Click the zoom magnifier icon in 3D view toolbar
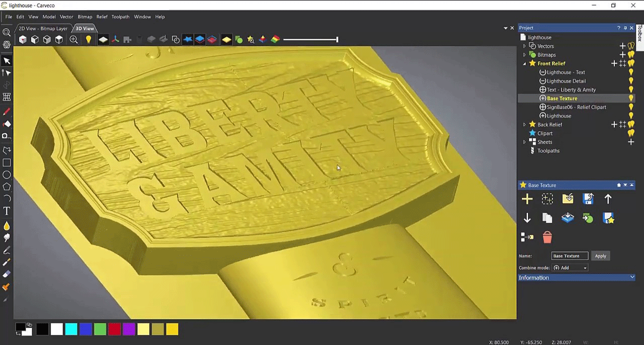Viewport: 644px width, 345px height. tap(74, 40)
